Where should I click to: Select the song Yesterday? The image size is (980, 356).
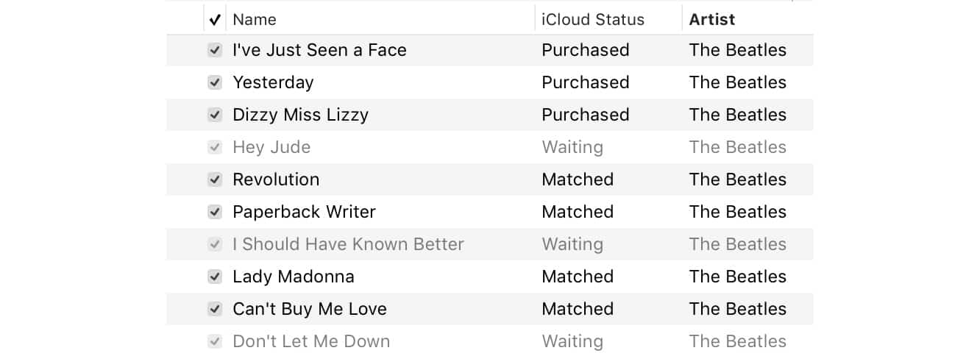click(273, 82)
